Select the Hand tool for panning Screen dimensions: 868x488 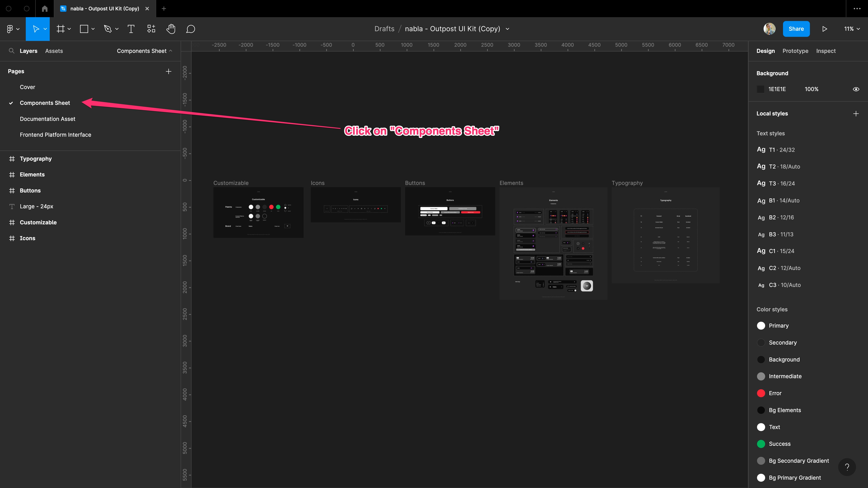[x=171, y=29]
